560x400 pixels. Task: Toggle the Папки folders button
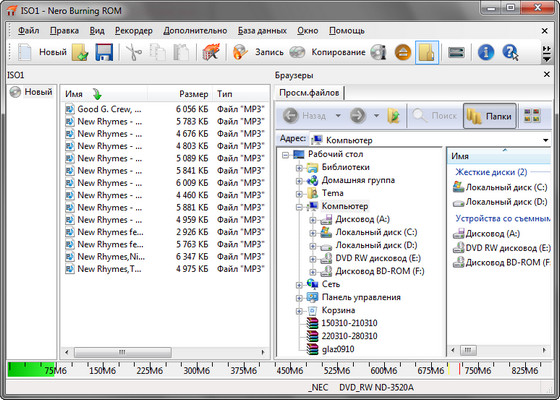tap(490, 116)
